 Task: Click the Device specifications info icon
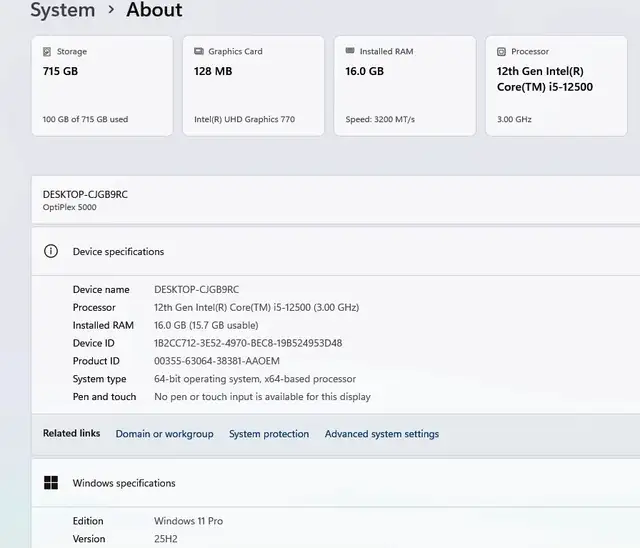51,251
